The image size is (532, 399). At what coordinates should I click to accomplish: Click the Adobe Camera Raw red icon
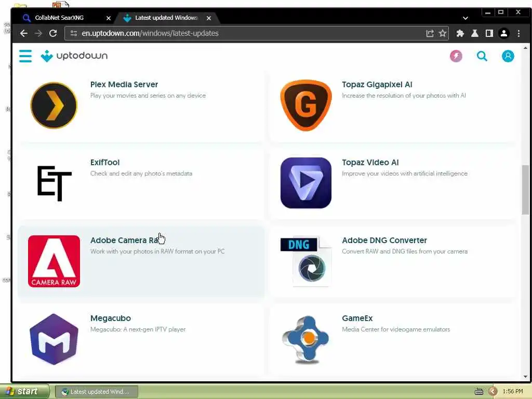tap(54, 261)
